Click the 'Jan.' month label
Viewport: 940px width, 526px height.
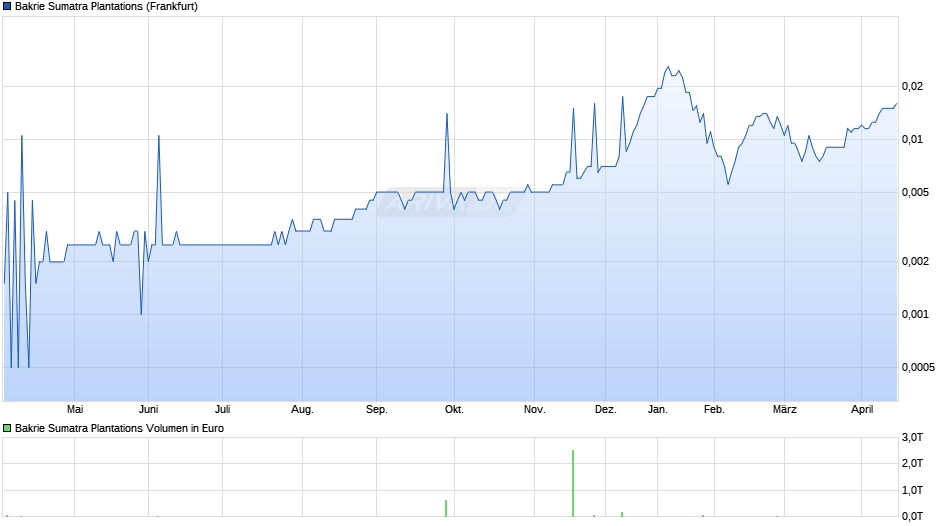point(658,409)
